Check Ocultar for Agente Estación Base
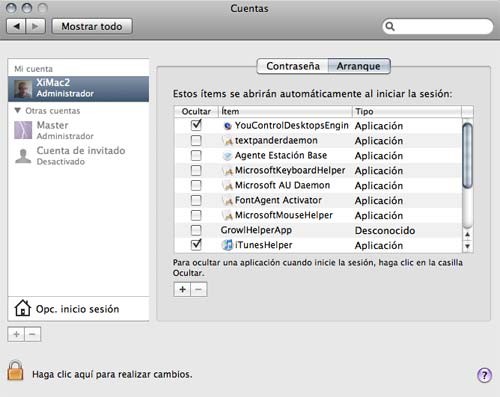Image resolution: width=500 pixels, height=397 pixels. point(196,155)
